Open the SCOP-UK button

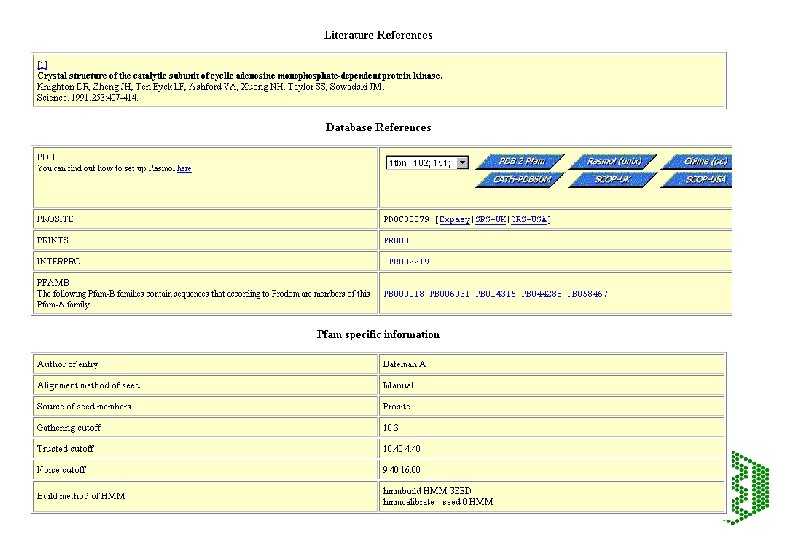(x=613, y=179)
